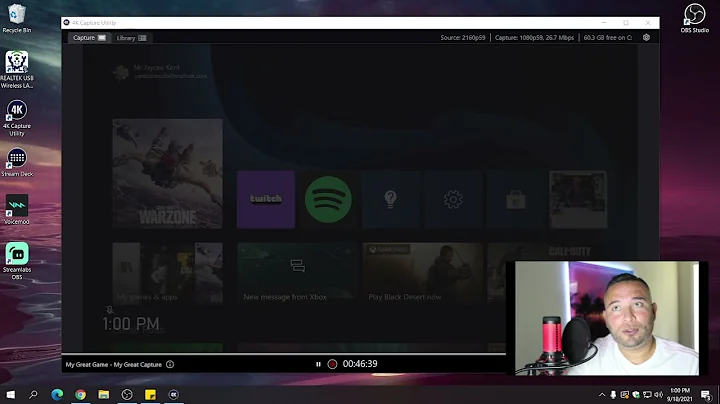The height and width of the screenshot is (404, 720).
Task: Open Sticky Notes from taskbar
Action: [x=150, y=394]
